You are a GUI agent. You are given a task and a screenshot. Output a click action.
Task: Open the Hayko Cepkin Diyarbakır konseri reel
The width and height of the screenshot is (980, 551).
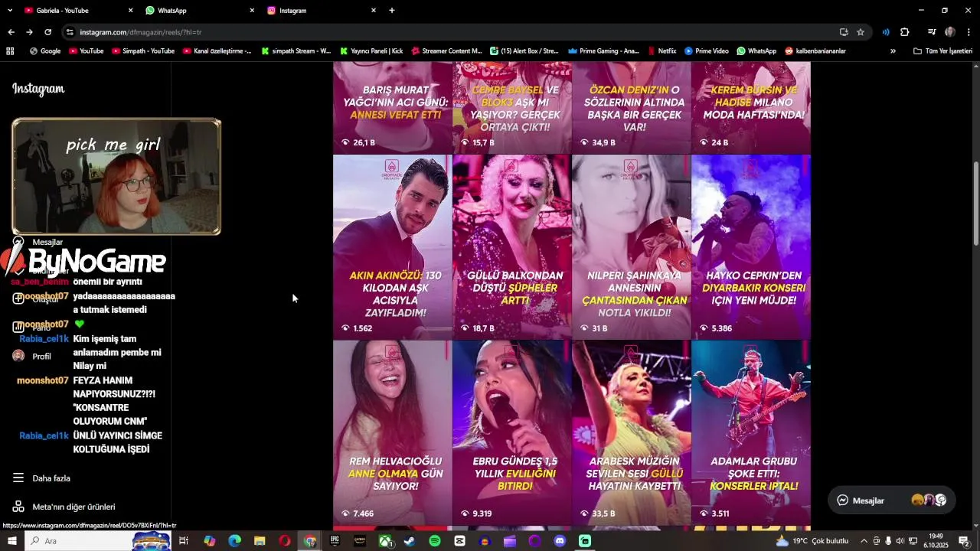tap(751, 247)
